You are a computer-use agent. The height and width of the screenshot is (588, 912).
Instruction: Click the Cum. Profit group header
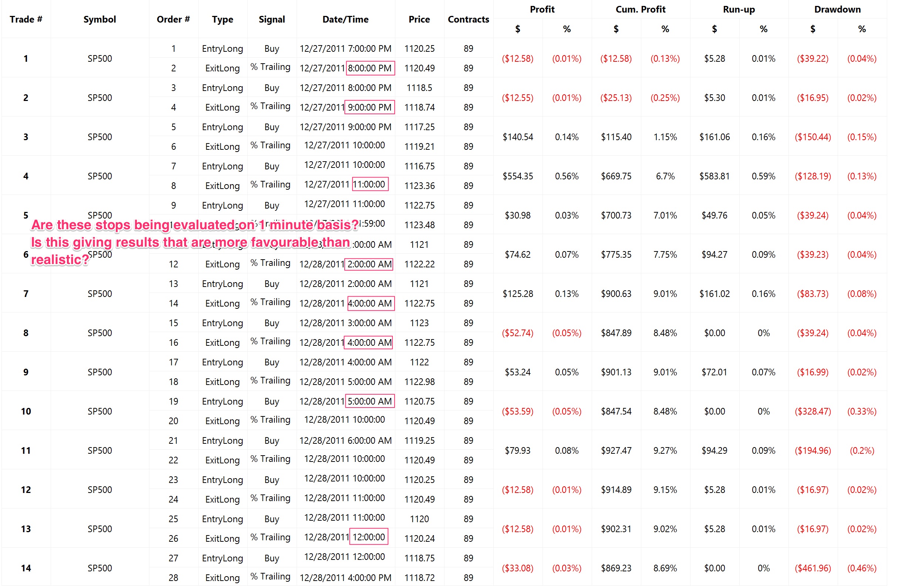coord(641,10)
